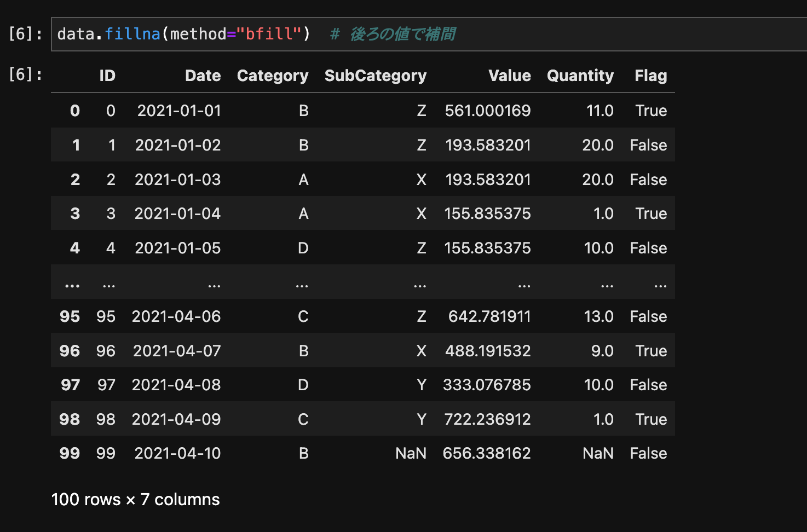
Task: Select the Date column header
Action: [203, 76]
